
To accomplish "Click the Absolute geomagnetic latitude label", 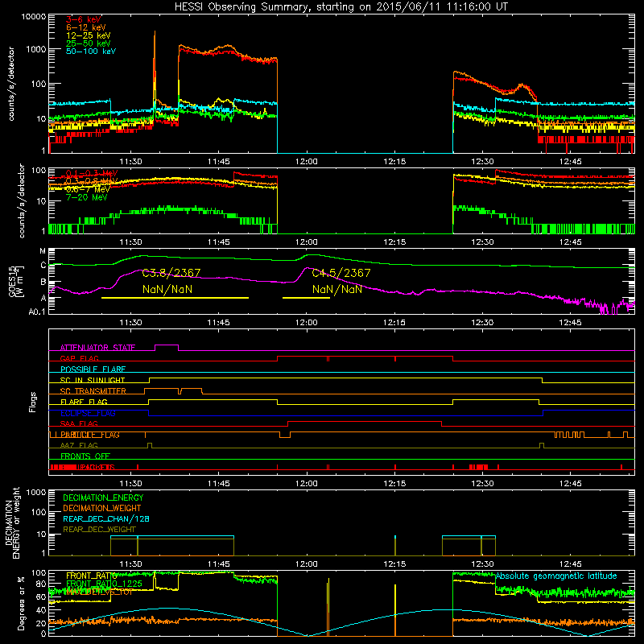I will 556,576.
